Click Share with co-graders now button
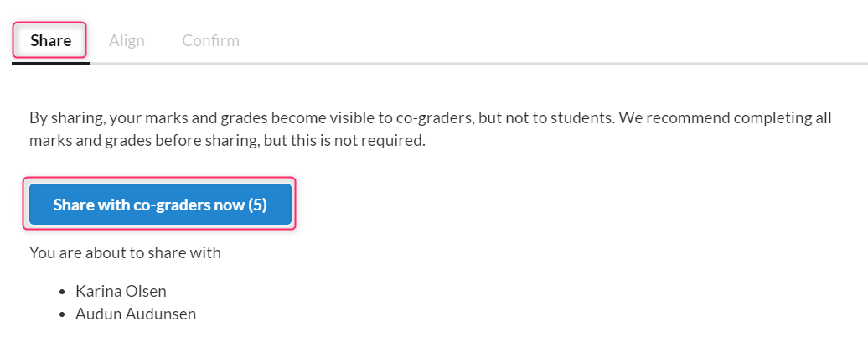868x353 pixels. tap(160, 205)
